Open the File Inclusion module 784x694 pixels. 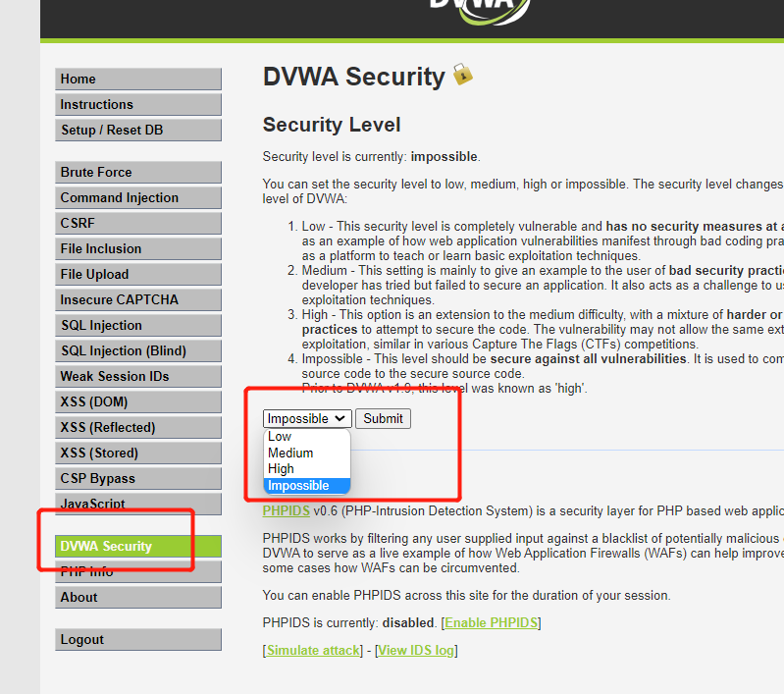click(138, 248)
